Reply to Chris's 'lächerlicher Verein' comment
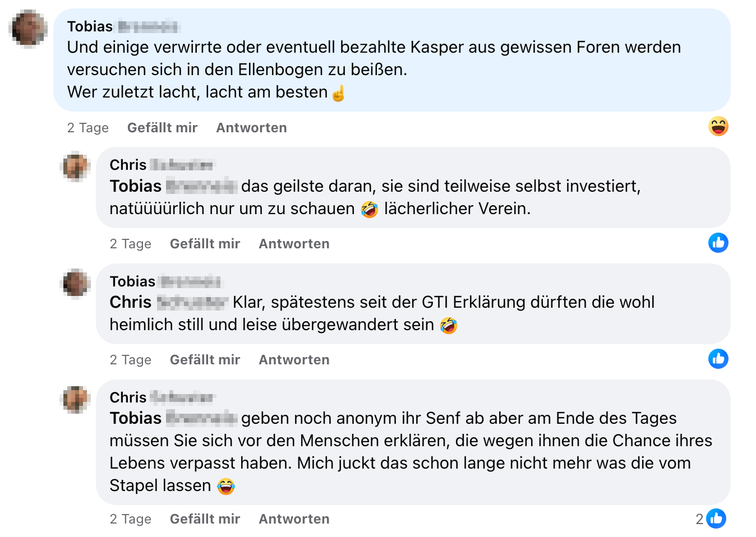 (294, 244)
